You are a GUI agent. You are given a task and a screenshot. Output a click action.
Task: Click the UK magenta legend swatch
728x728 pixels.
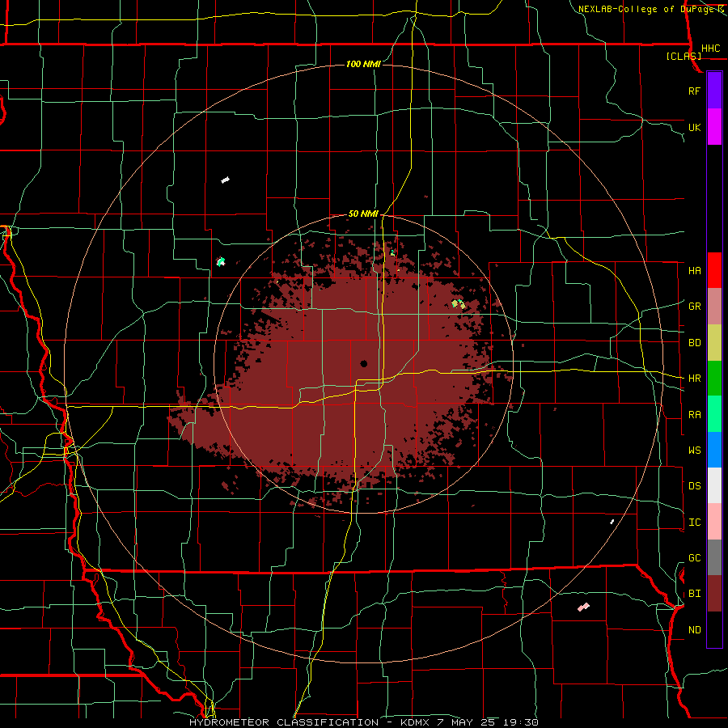click(714, 127)
